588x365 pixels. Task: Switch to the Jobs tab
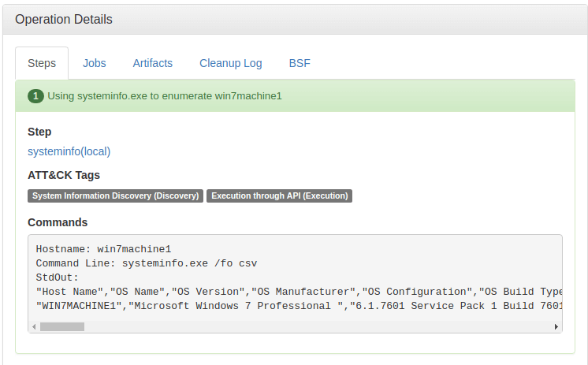click(94, 63)
